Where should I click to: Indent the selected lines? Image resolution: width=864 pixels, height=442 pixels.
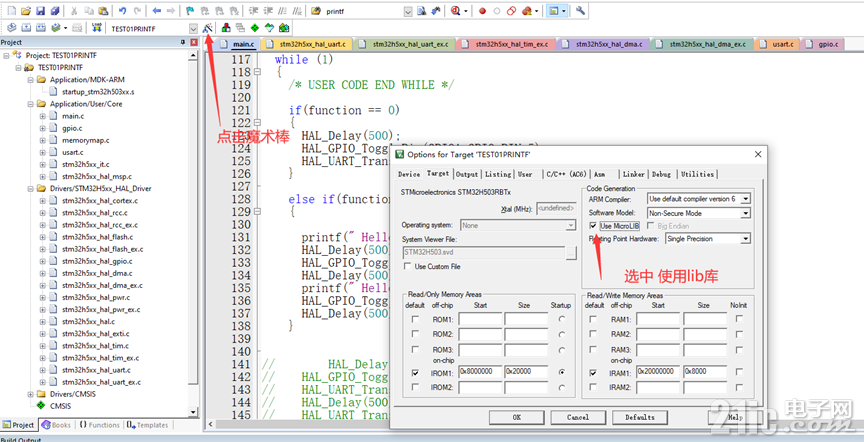pyautogui.click(x=253, y=10)
